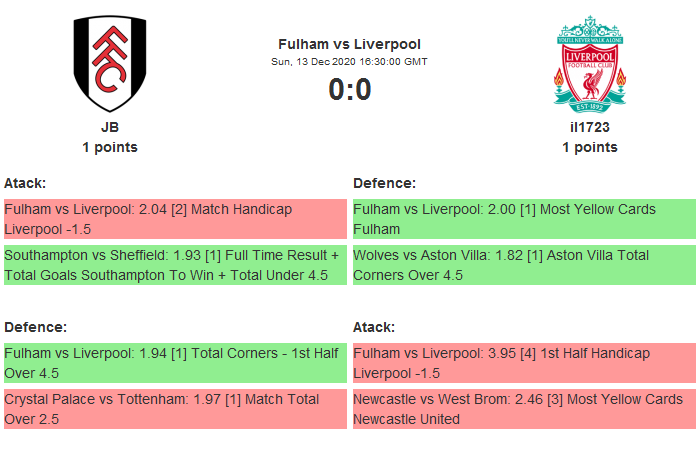Select the Crystal Palace vs Tottenham bet

click(x=175, y=409)
